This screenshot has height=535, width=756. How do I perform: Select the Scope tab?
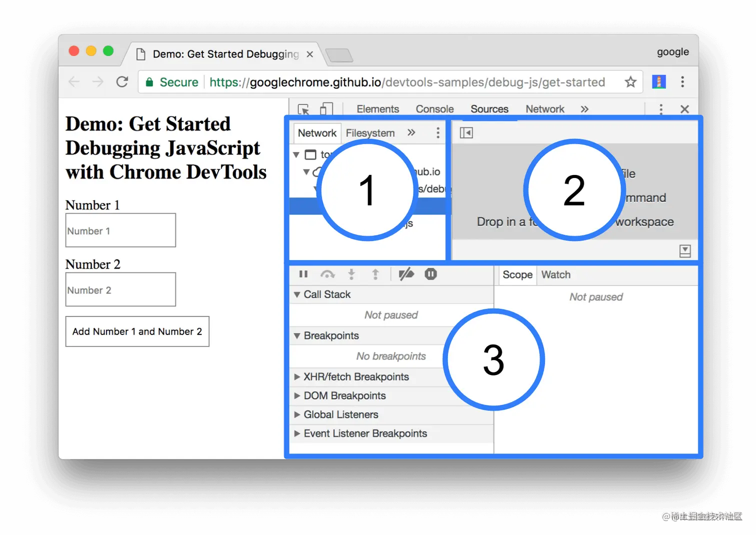(517, 274)
